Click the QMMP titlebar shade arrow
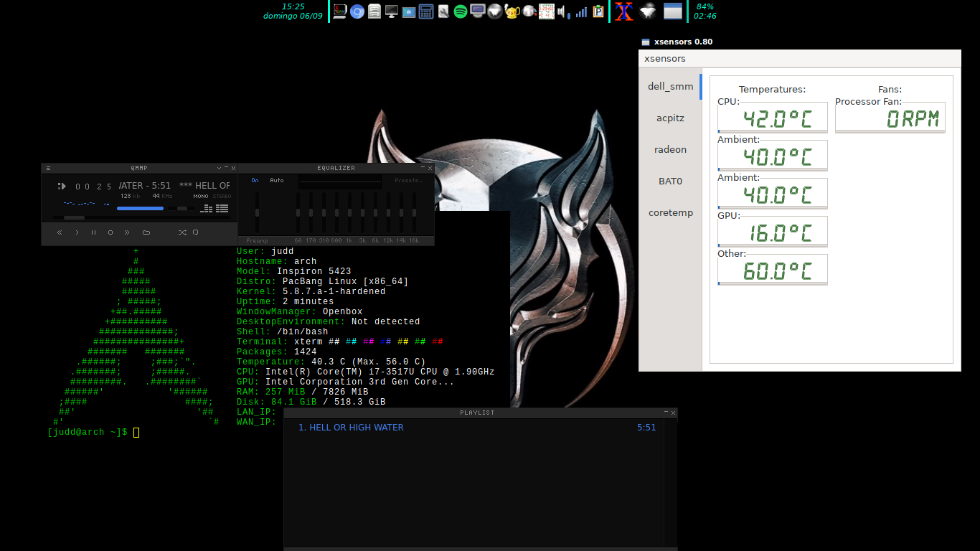The width and height of the screenshot is (980, 551). [219, 168]
